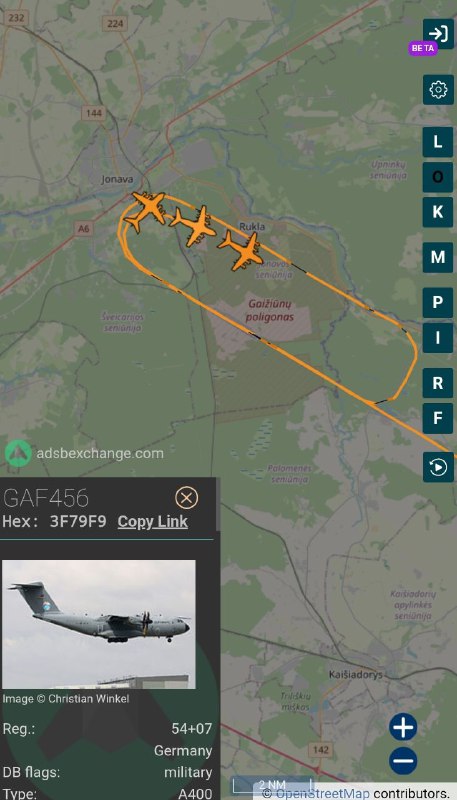The image size is (457, 800).
Task: Click the P button
Action: point(438,303)
